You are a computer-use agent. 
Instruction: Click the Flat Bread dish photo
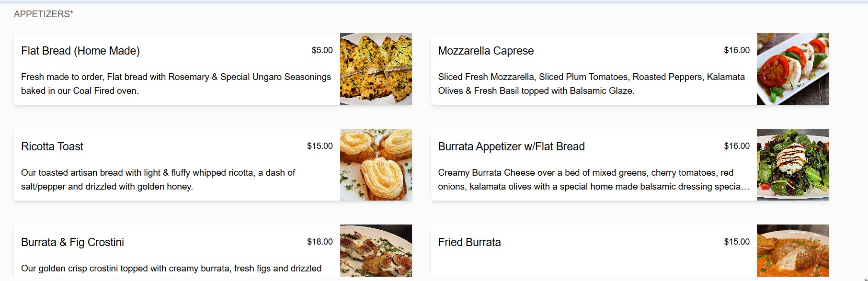(x=376, y=68)
